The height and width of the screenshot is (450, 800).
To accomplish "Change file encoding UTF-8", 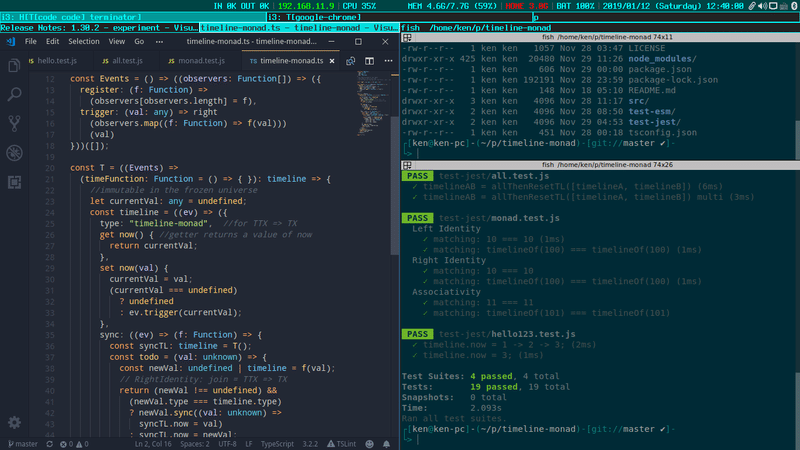I will 228,444.
